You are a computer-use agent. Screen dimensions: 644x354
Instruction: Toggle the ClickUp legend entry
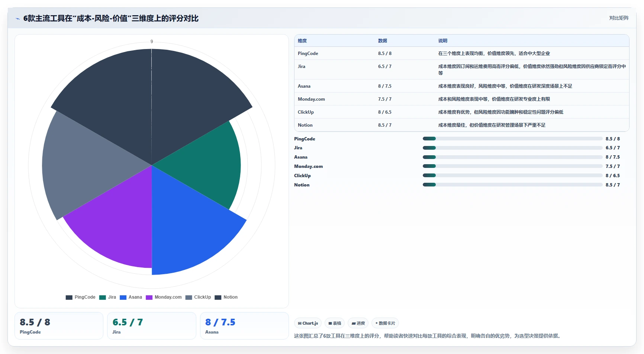[x=198, y=297]
